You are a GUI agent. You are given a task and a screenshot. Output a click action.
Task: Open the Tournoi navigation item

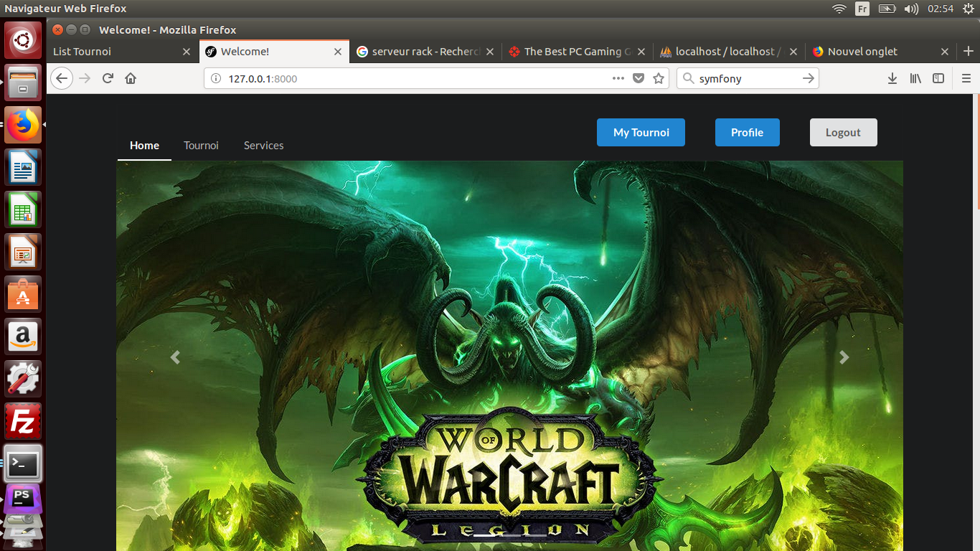201,145
